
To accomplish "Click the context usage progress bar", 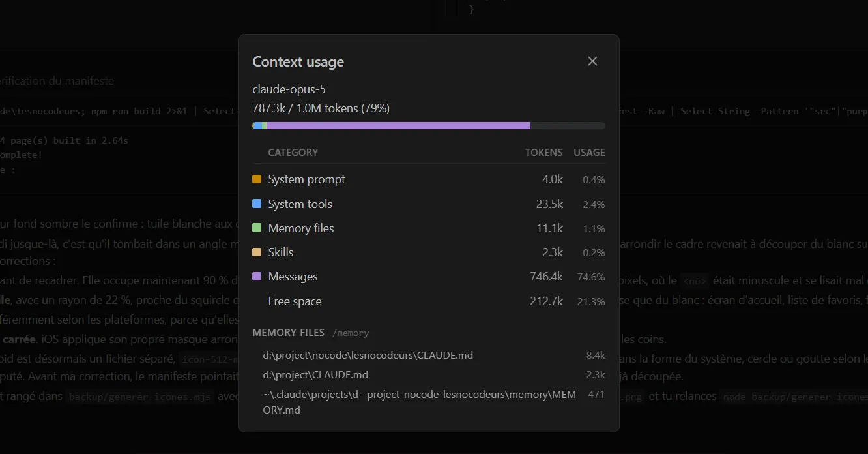I will coord(429,126).
